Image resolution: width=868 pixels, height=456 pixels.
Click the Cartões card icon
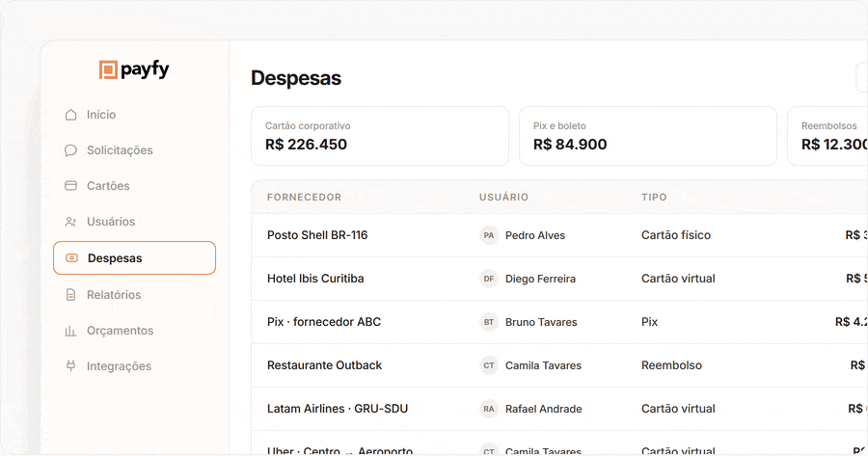[x=70, y=186]
